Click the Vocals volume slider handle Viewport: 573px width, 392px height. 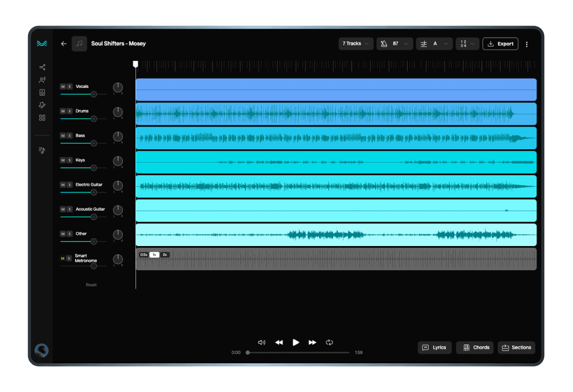pyautogui.click(x=93, y=94)
